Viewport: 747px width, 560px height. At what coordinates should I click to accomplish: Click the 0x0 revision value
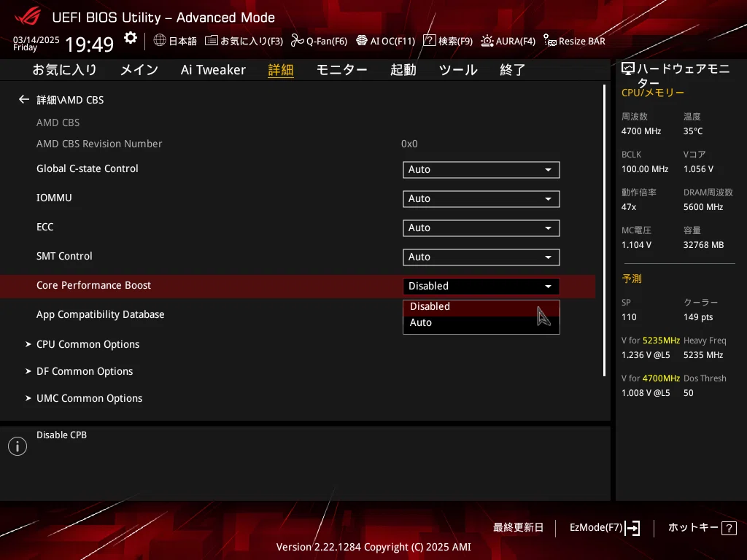point(409,144)
